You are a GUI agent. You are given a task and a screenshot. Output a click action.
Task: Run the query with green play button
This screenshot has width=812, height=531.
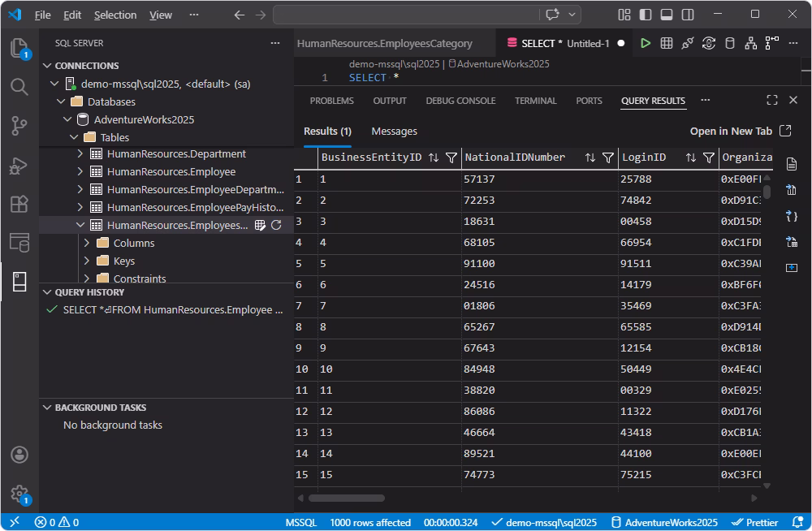tap(646, 43)
